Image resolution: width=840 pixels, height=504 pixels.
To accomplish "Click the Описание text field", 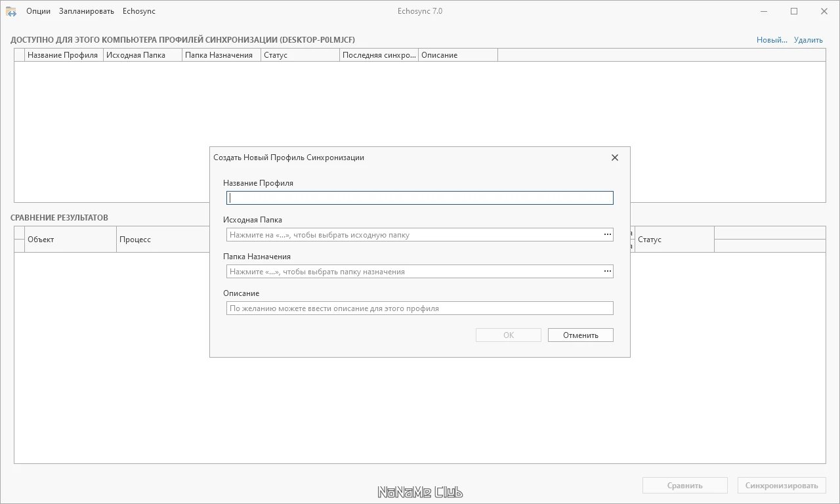I will tap(420, 308).
